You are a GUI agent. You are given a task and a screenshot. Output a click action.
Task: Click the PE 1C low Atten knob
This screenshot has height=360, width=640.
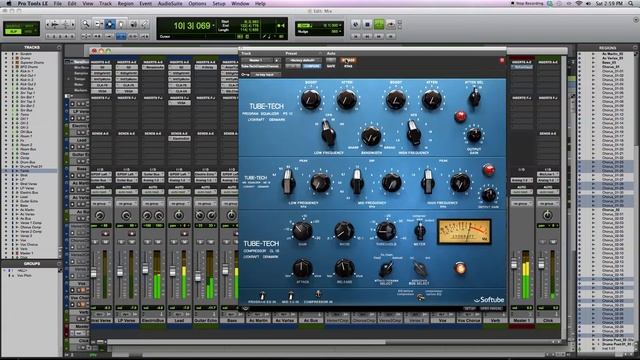point(347,100)
